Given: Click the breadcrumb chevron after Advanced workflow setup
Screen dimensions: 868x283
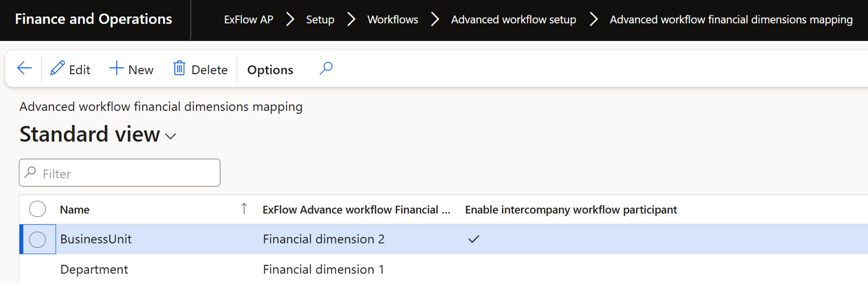Looking at the screenshot, I should tap(594, 20).
